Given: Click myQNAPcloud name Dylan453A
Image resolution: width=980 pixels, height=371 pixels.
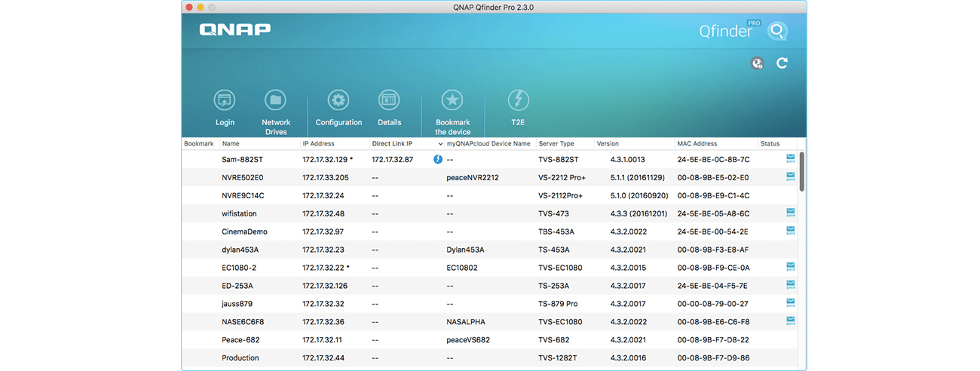Looking at the screenshot, I should pyautogui.click(x=465, y=250).
